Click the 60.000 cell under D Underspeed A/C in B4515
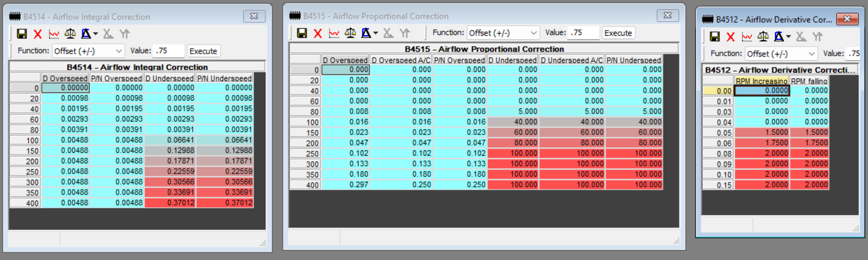868x260 pixels. click(x=571, y=133)
